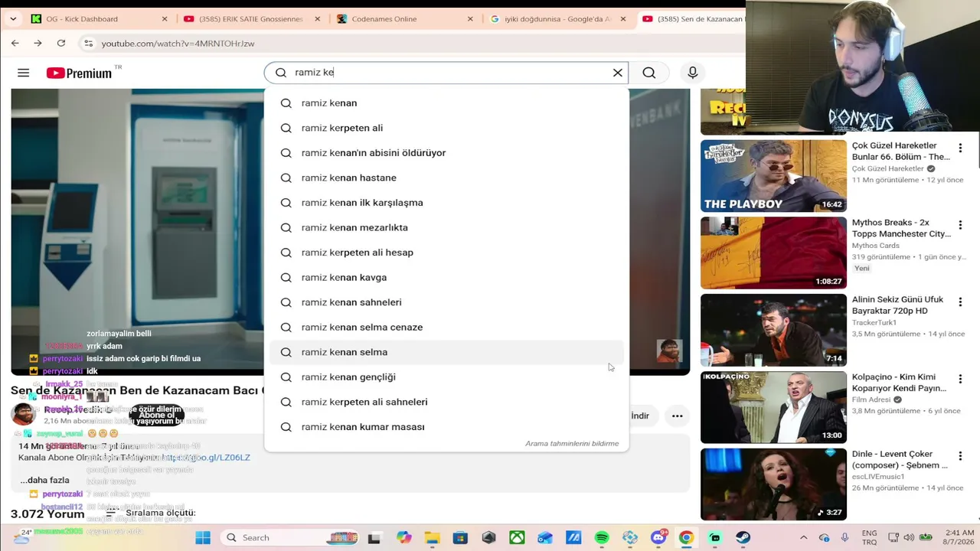Switch to the ERIK SATIE Gnossiennes tab
This screenshot has width=980, height=551.
(253, 18)
